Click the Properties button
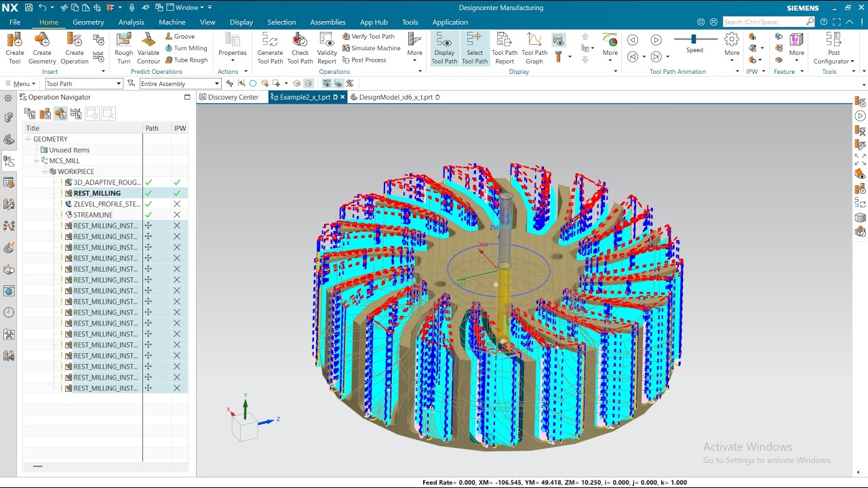Screen dimensions: 868x488 [233, 48]
